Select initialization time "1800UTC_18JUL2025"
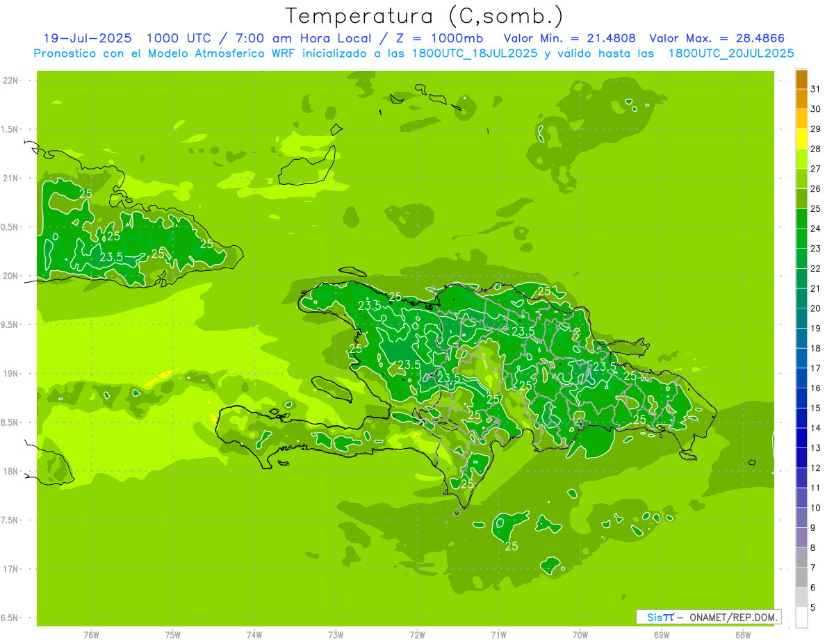The height and width of the screenshot is (644, 834). (471, 53)
